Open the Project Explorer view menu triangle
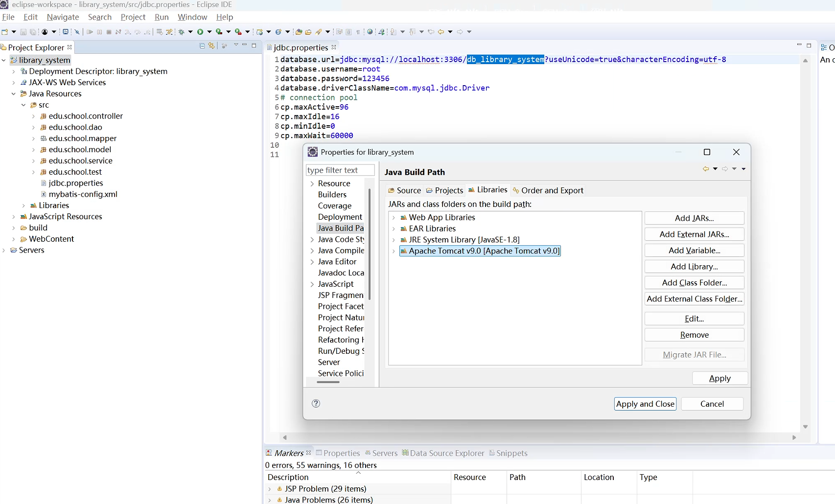Screen dimensions: 835x504 pyautogui.click(x=236, y=45)
